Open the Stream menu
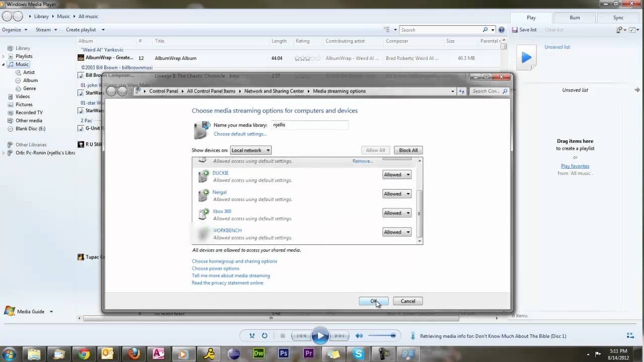This screenshot has height=362, width=644. click(x=46, y=30)
